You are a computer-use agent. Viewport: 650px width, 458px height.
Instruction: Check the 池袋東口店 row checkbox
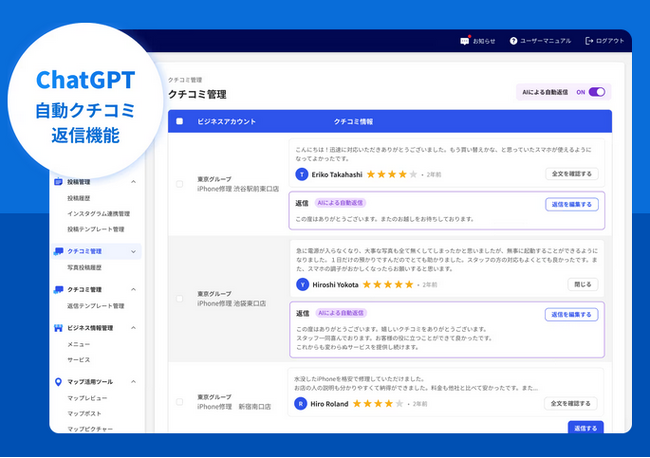[179, 298]
